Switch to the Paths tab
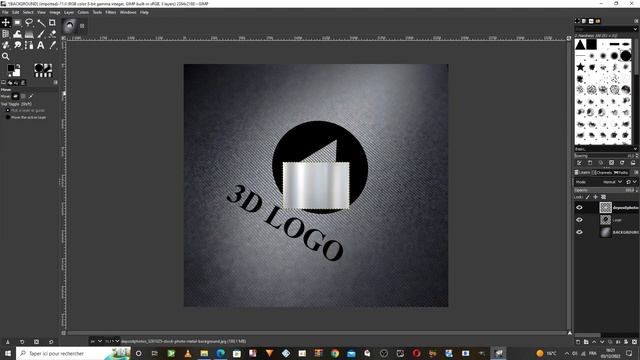This screenshot has height=360, width=640. (x=621, y=173)
